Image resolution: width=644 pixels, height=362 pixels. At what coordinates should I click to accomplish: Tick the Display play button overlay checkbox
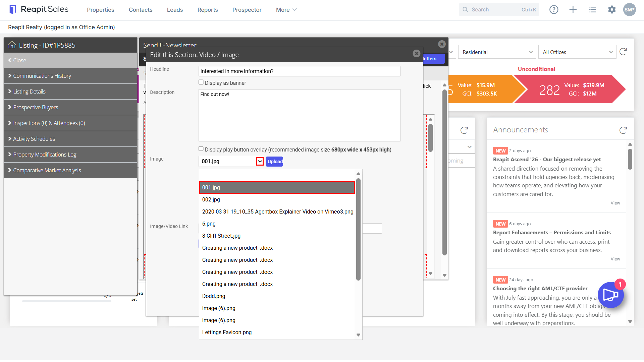pos(201,149)
